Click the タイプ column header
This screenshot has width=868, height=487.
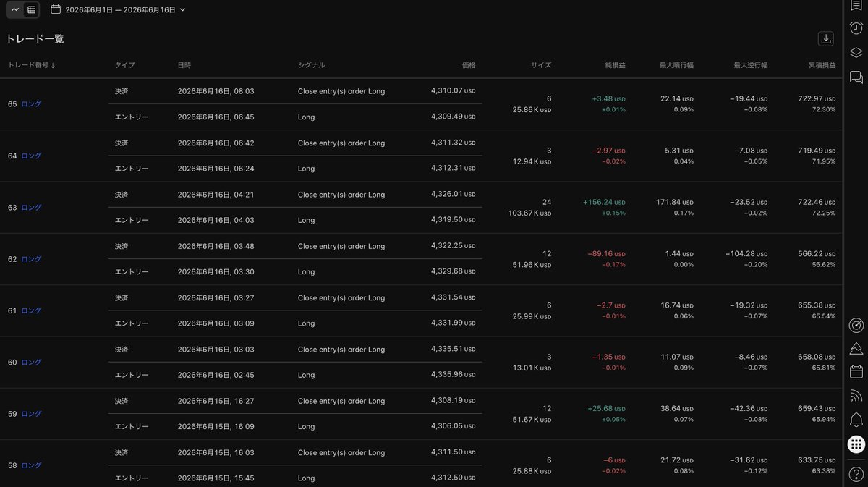[x=125, y=65]
